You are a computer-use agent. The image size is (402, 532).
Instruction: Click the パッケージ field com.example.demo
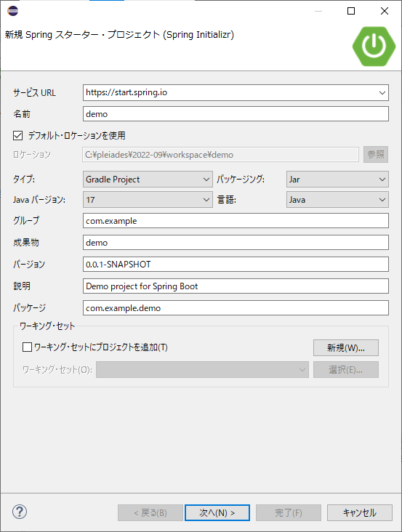point(236,308)
